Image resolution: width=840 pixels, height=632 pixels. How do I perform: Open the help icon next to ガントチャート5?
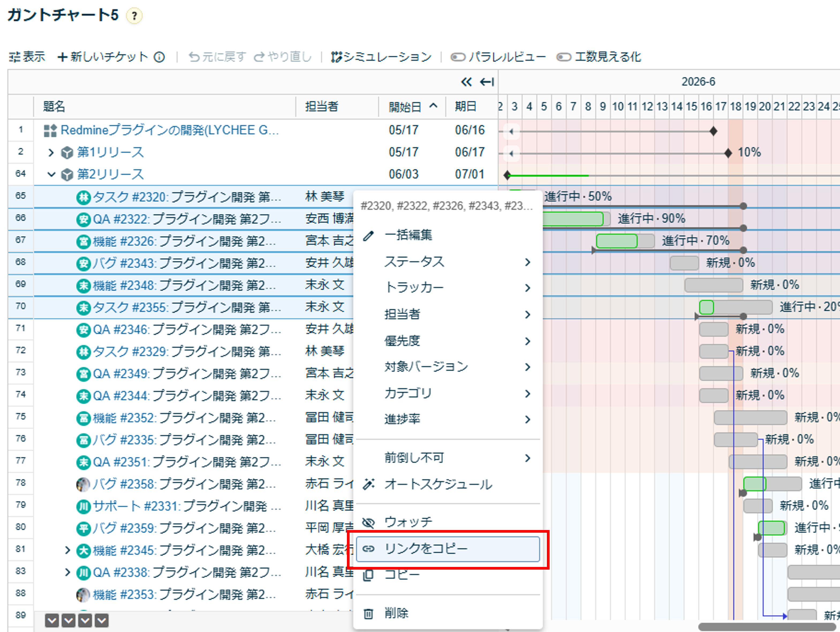coord(134,16)
